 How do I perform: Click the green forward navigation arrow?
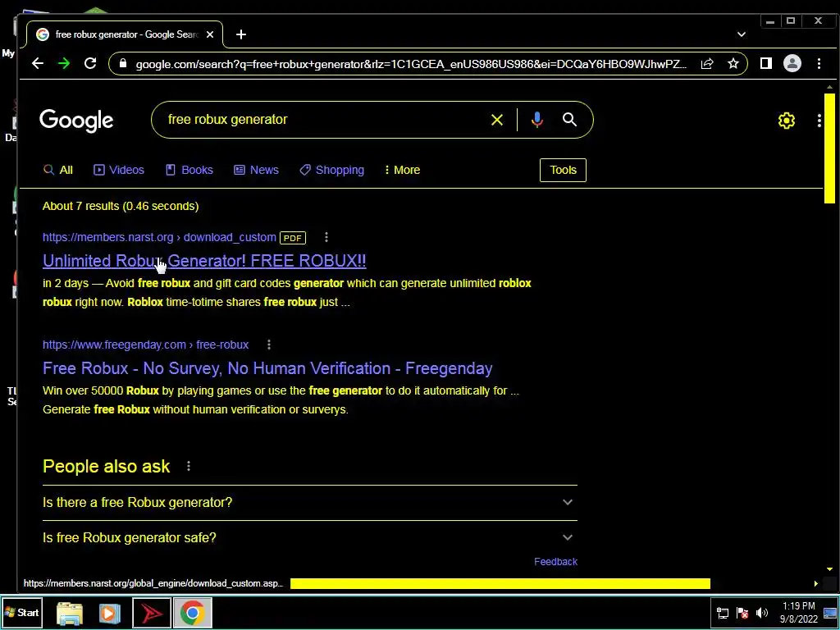64,64
